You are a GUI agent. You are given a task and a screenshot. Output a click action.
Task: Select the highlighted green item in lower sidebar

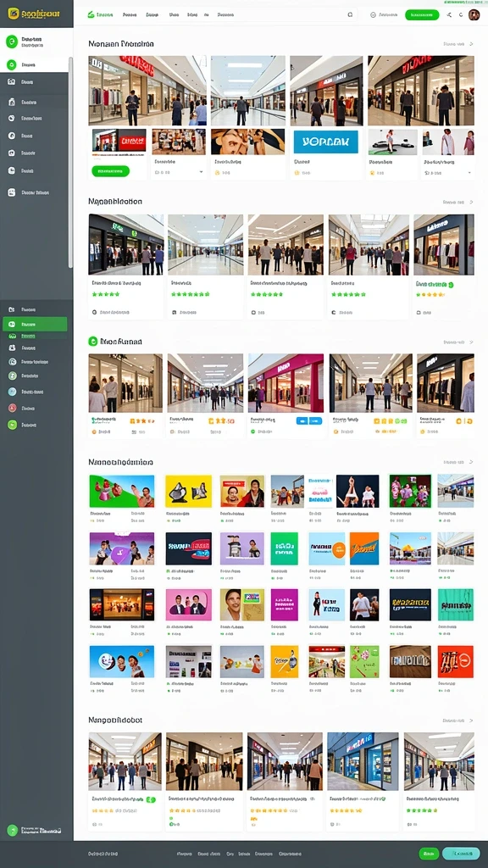tap(35, 324)
